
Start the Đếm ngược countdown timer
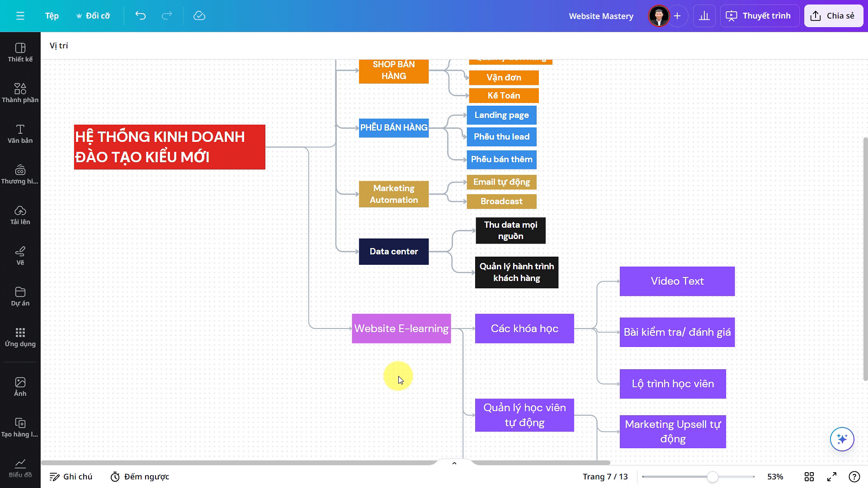click(140, 477)
